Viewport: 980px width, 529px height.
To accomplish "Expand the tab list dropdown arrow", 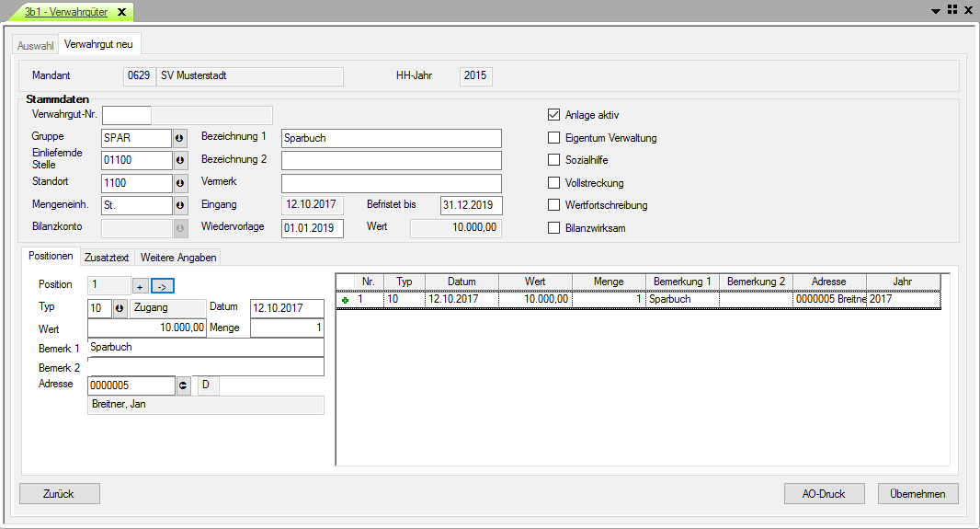I will pos(936,10).
